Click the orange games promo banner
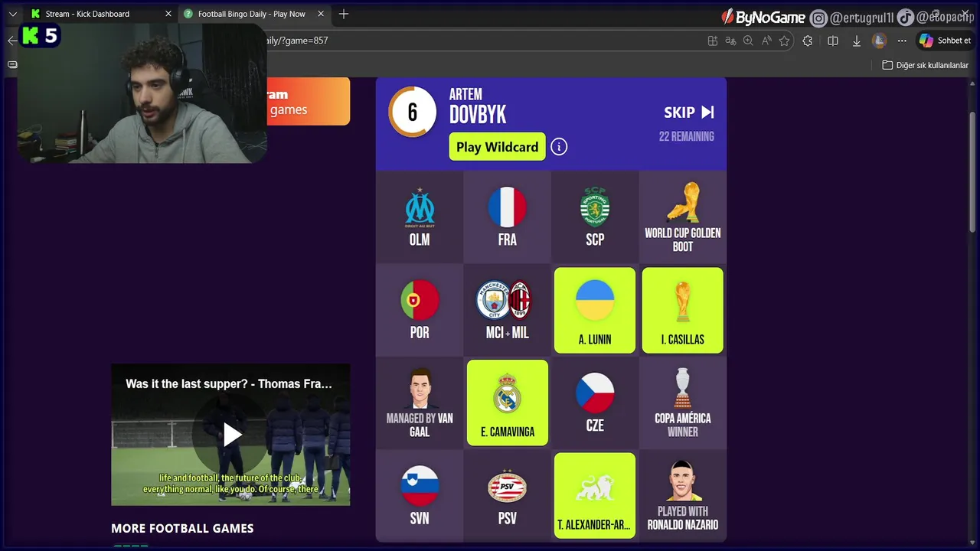This screenshot has width=980, height=551. coord(308,101)
